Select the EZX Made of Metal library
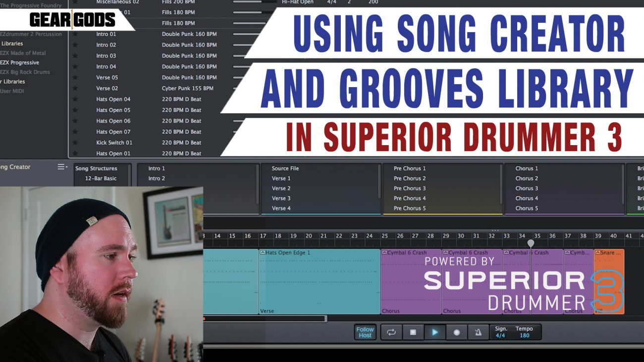 point(23,53)
